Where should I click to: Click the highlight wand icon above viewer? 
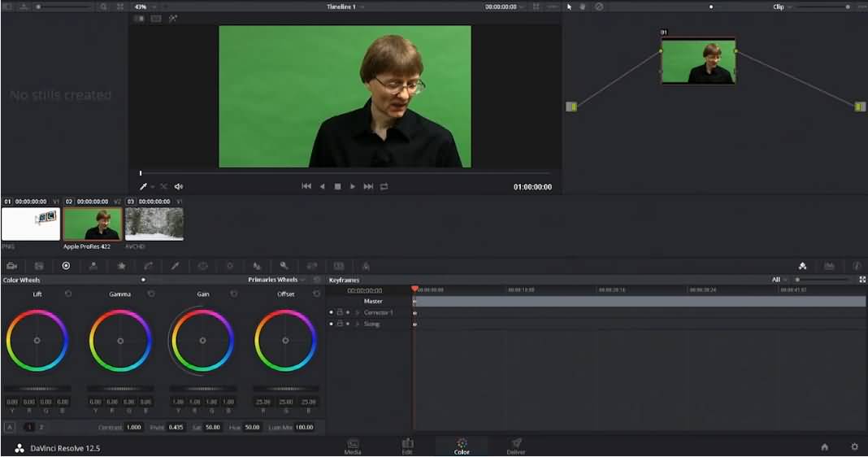coord(173,18)
